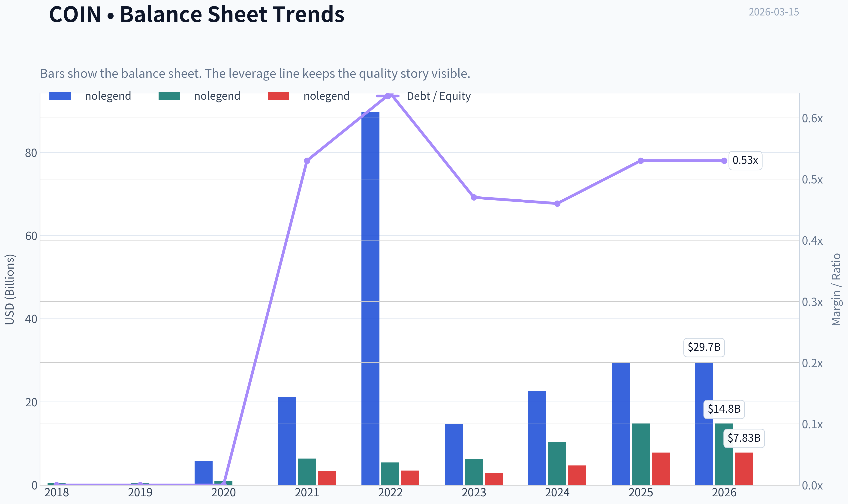This screenshot has width=848, height=504.
Task: Select the red 2021 bar
Action: 327,478
